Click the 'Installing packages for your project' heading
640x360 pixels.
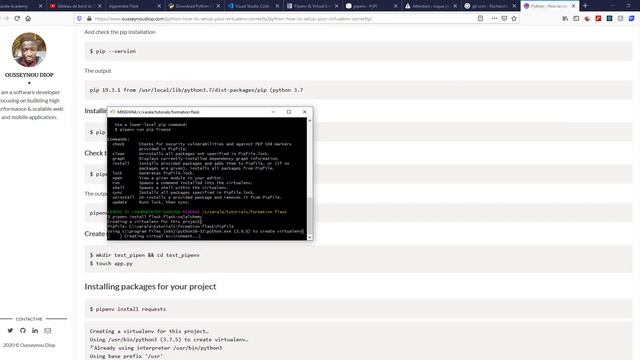(x=150, y=287)
